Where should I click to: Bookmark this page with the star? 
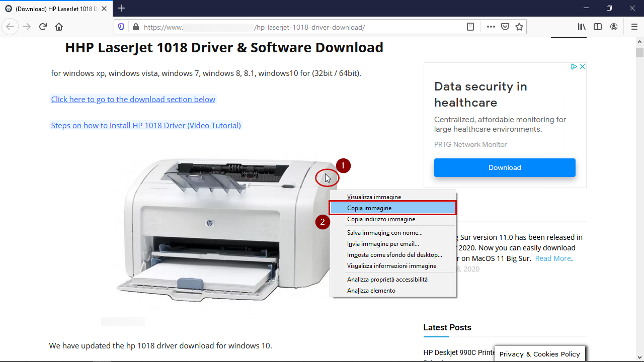point(519,27)
